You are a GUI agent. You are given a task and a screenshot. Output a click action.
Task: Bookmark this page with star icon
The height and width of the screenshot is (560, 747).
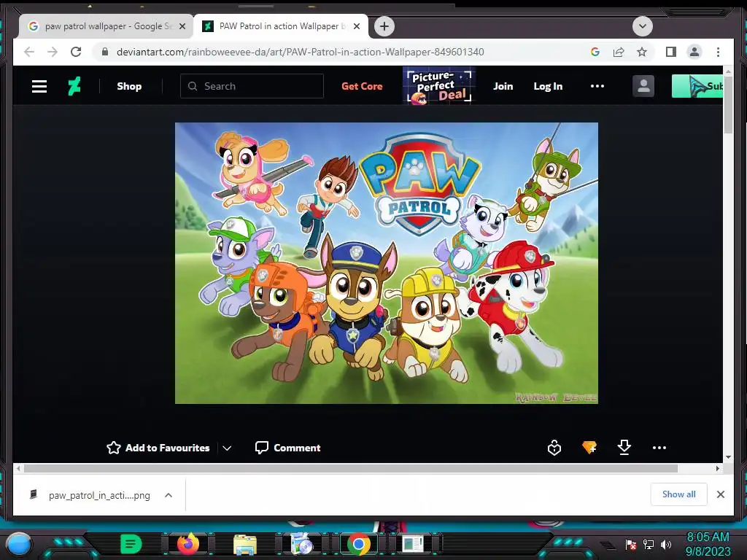[642, 52]
